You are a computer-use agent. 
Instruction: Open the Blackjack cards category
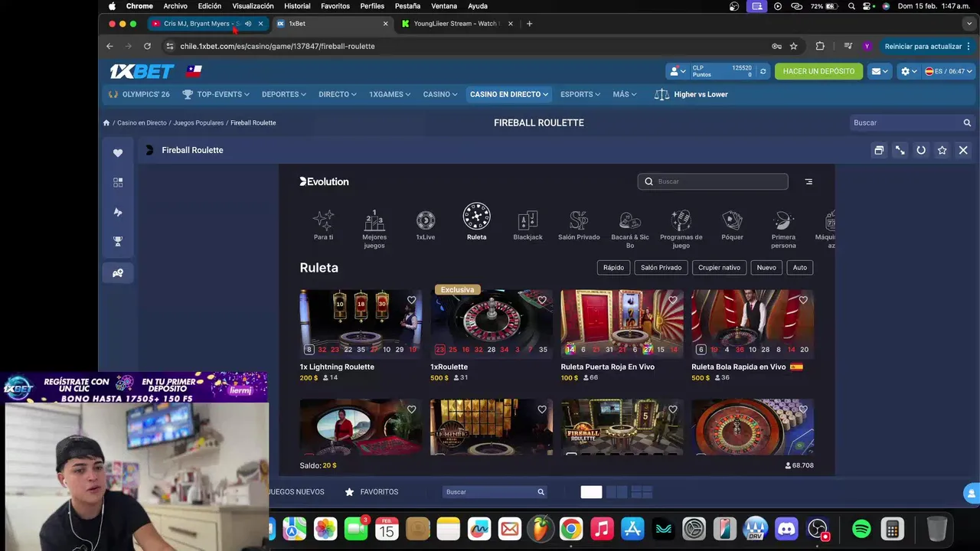(x=528, y=225)
